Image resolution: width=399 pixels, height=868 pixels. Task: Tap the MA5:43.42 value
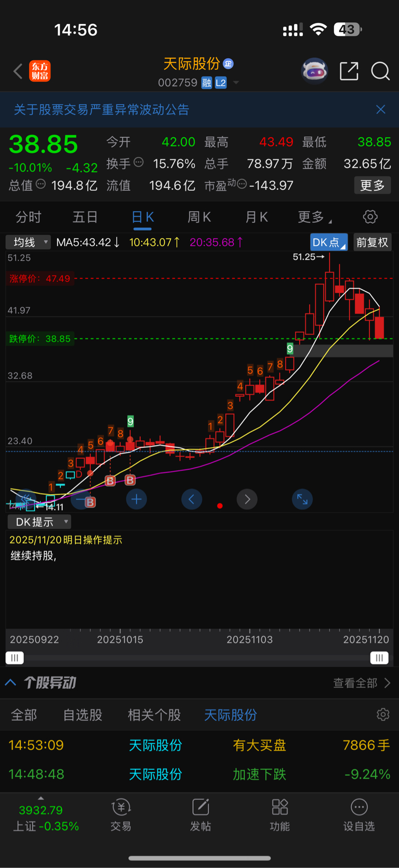88,242
